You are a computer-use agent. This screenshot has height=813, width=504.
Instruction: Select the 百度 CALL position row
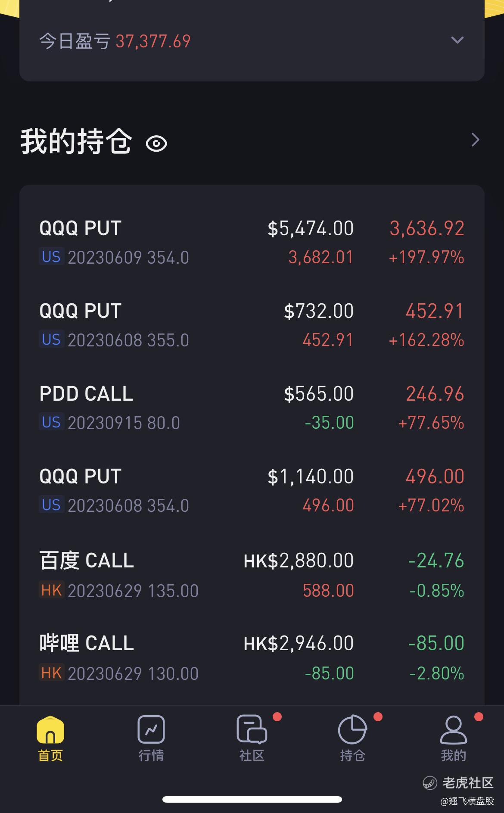[x=252, y=575]
